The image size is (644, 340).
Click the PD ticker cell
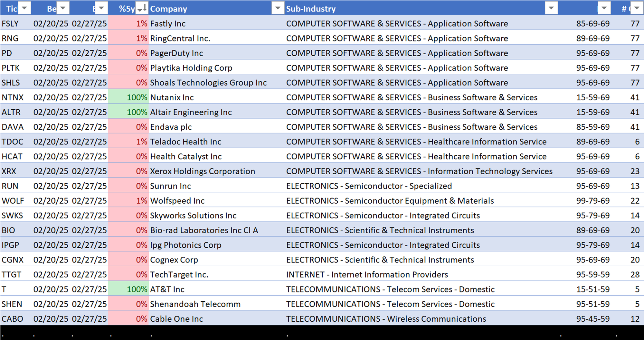(16, 53)
